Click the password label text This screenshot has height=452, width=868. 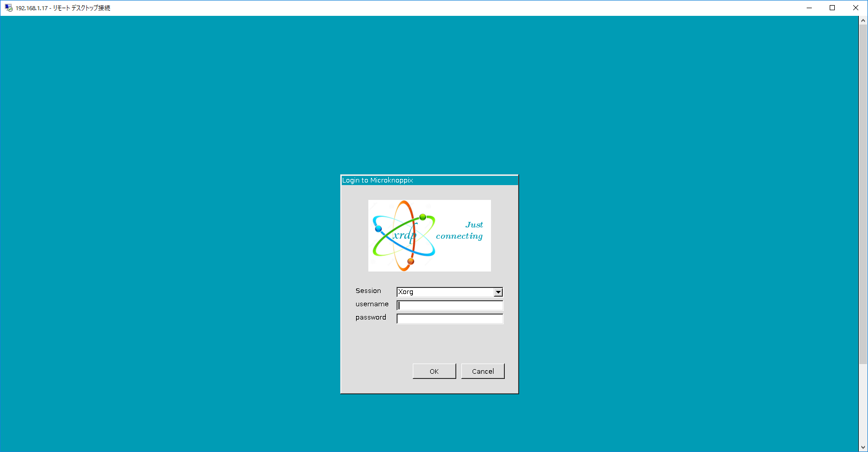[x=371, y=318]
